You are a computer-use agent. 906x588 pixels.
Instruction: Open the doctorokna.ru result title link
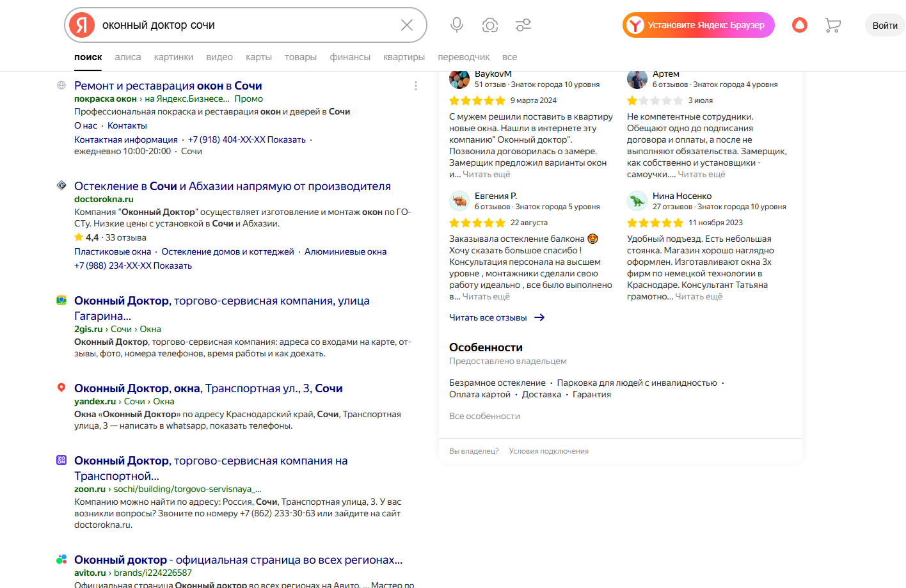[232, 186]
